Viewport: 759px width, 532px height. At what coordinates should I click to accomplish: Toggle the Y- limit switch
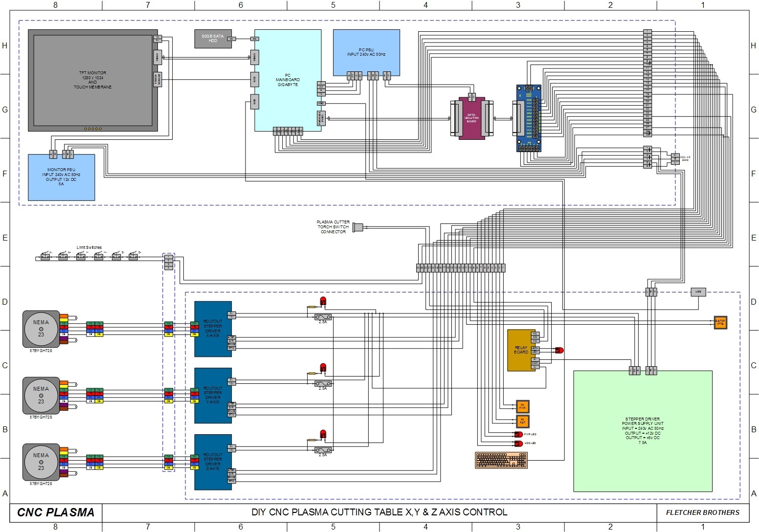[81, 256]
